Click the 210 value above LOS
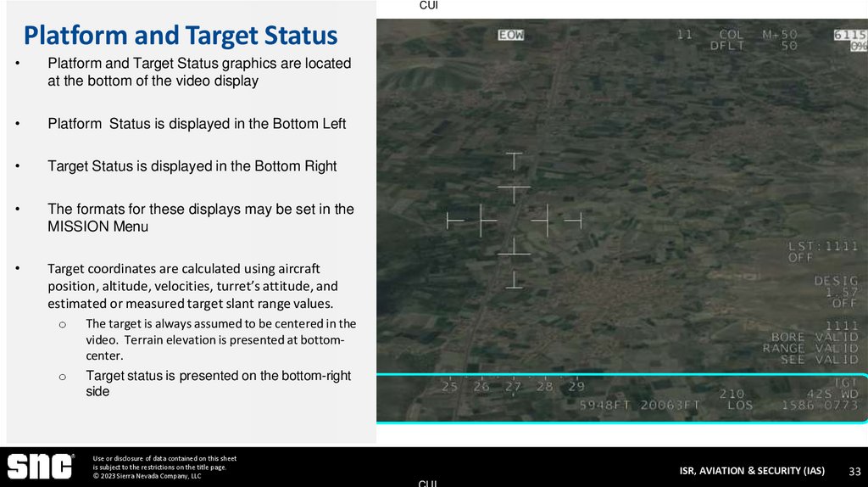The image size is (868, 487). 732,394
